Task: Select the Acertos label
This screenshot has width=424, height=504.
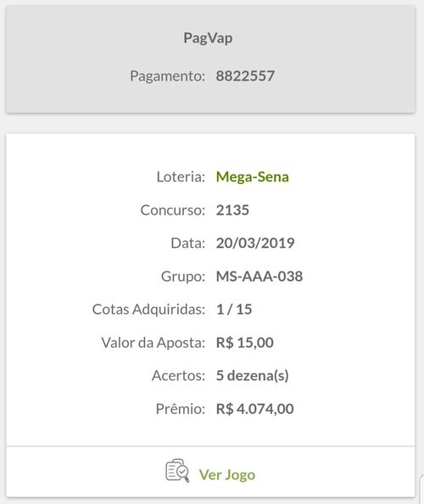Action: point(179,375)
